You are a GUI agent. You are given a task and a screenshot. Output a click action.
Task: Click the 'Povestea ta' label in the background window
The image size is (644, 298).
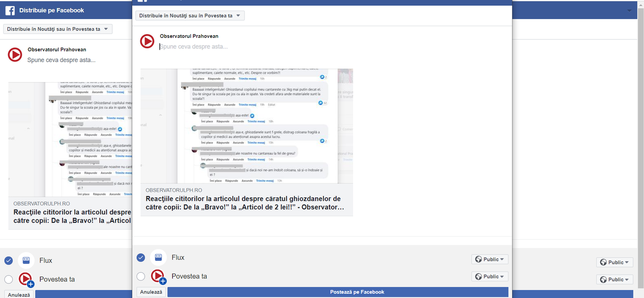(57, 279)
